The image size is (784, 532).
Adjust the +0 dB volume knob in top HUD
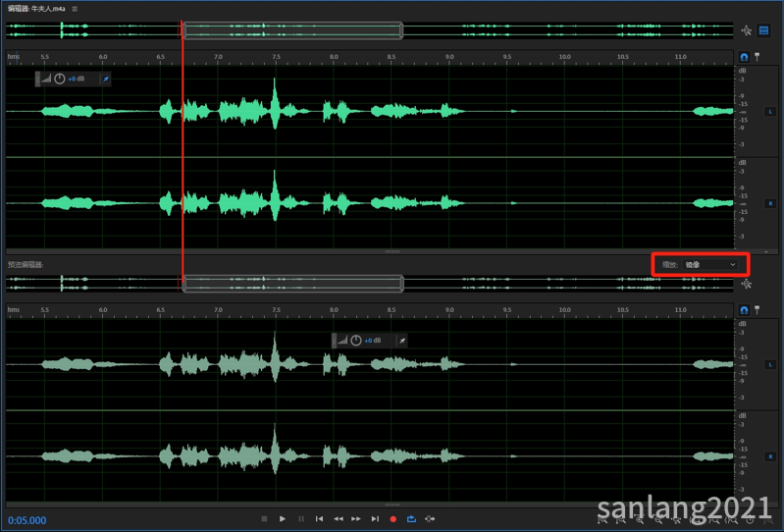pos(59,79)
